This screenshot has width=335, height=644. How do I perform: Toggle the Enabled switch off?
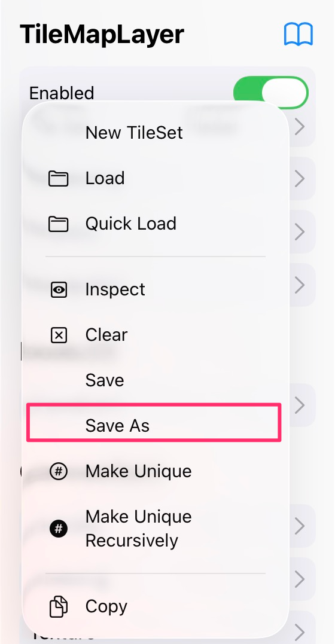pyautogui.click(x=271, y=93)
